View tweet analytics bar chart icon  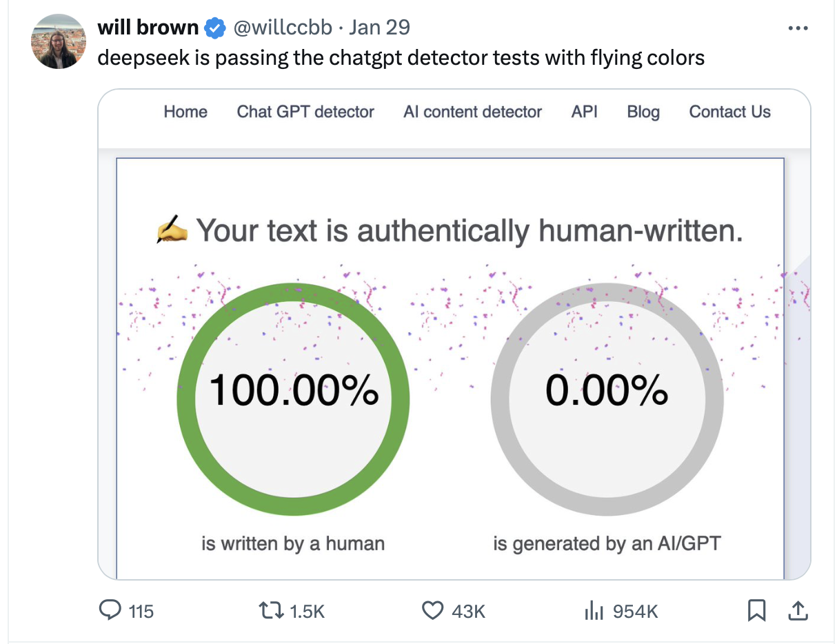click(593, 610)
